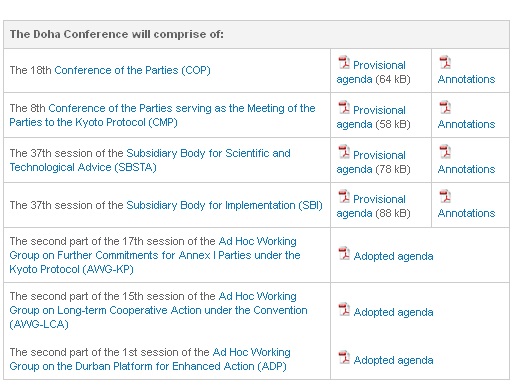The height and width of the screenshot is (392, 518).
Task: Follow the AWG-KP working group link
Action: pyautogui.click(x=155, y=255)
